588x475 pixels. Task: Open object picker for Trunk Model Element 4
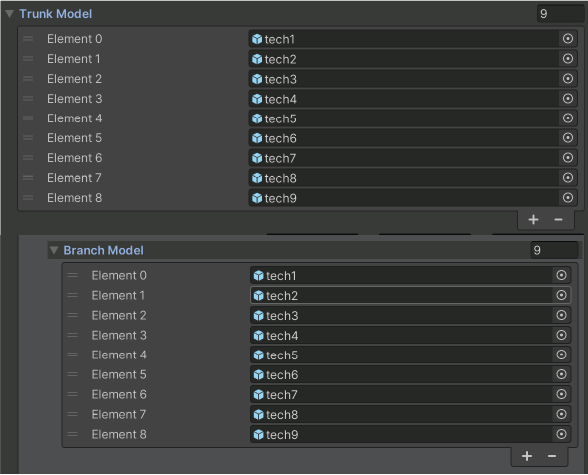[568, 118]
